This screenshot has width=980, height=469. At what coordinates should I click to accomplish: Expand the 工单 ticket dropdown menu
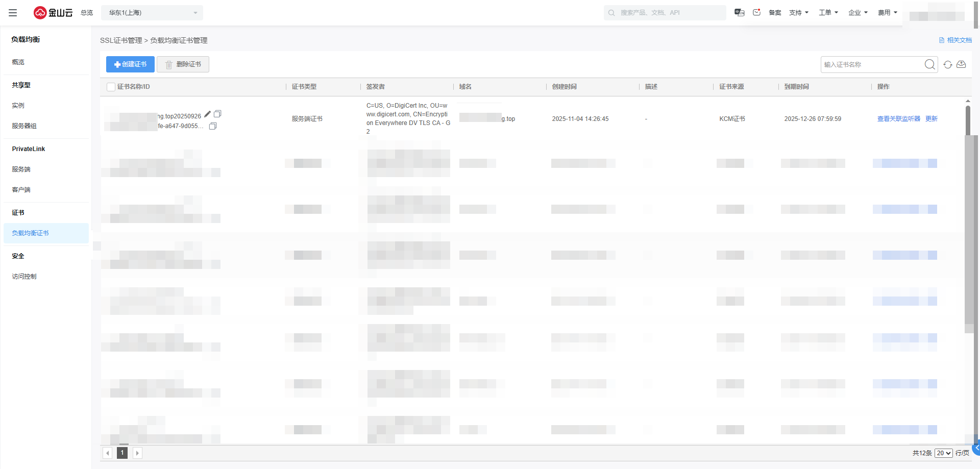(x=828, y=13)
